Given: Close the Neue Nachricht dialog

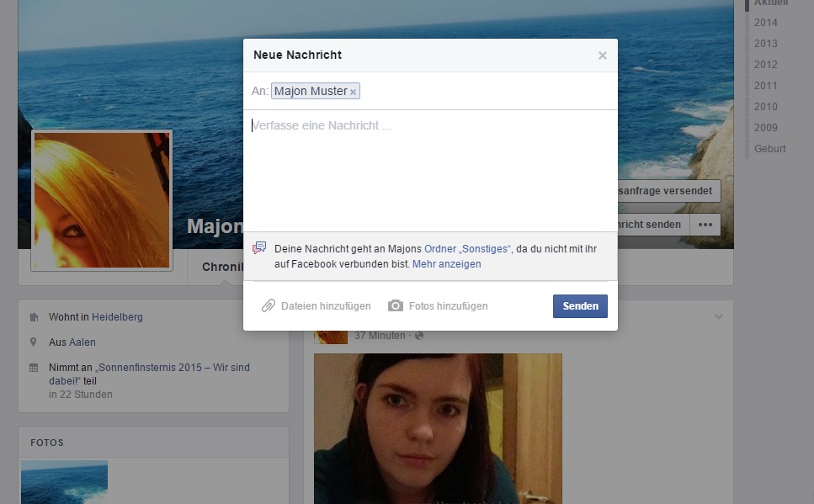Looking at the screenshot, I should (x=602, y=56).
